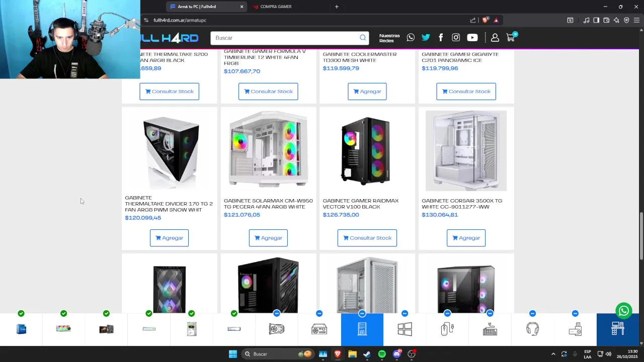Viewport: 644px width, 362px height.
Task: Open the Instagram social link
Action: (456, 38)
